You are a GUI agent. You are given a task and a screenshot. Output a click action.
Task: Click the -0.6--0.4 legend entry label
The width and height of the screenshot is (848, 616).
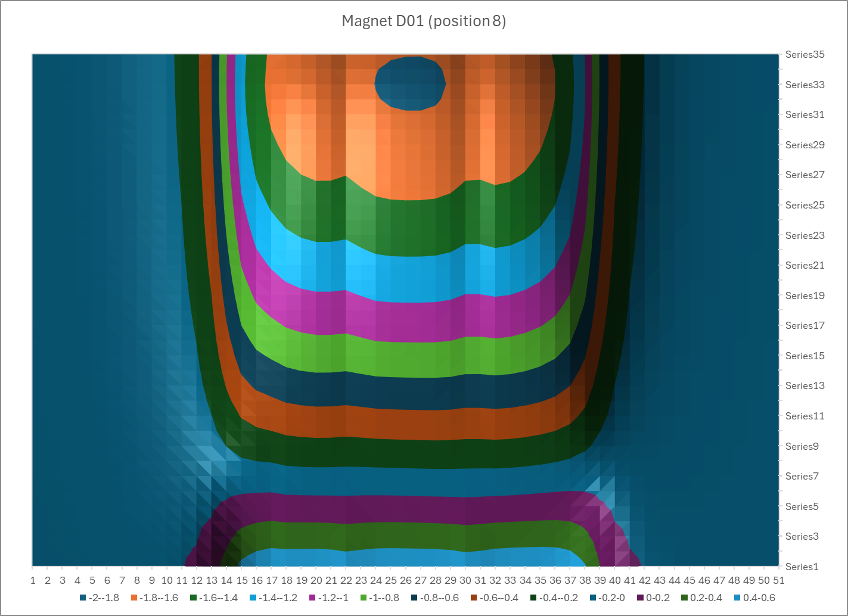(x=499, y=598)
